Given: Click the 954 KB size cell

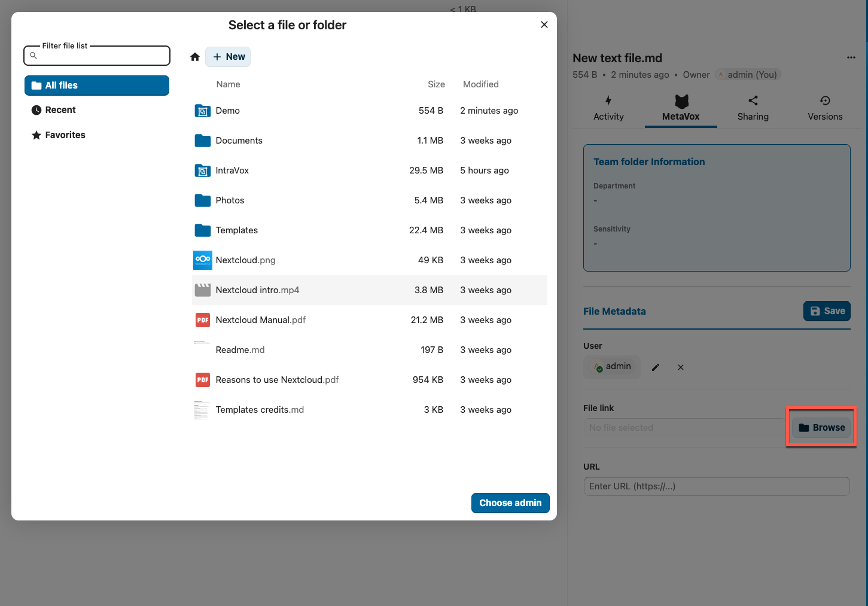Looking at the screenshot, I should (428, 380).
